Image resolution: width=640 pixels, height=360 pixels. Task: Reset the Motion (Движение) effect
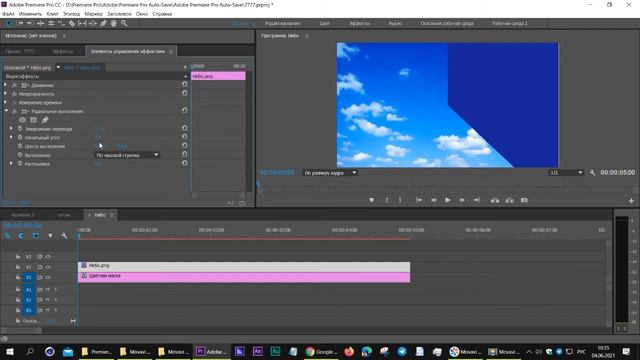(x=184, y=84)
